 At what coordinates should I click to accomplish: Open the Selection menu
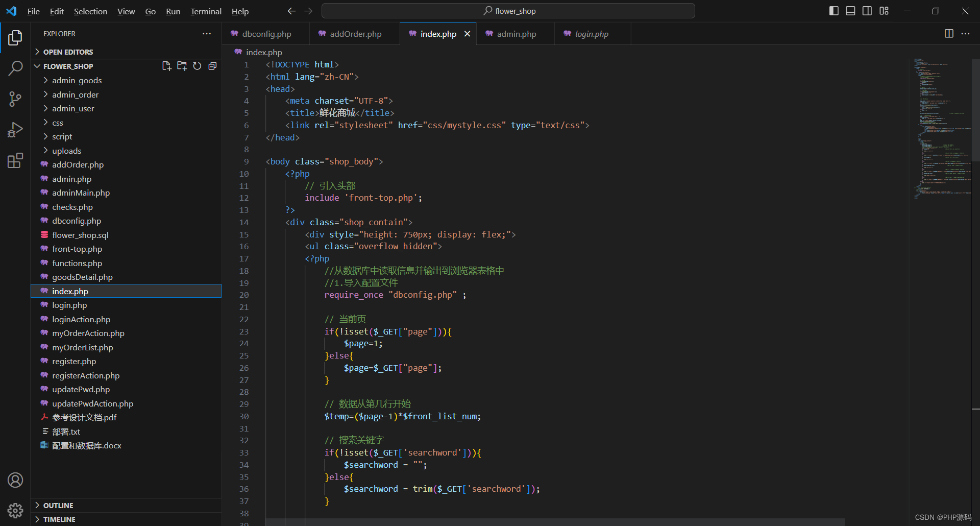[x=90, y=11]
